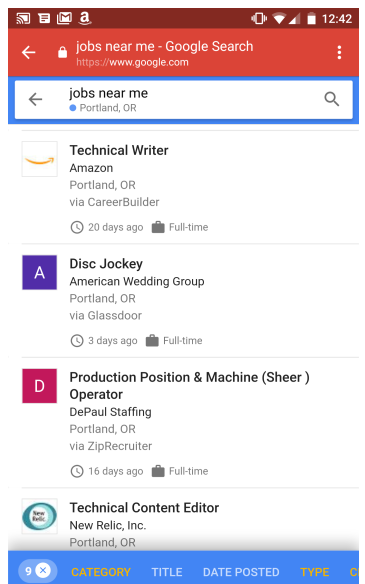Open the Technical Content Editor listing
The width and height of the screenshot is (365, 584).
coord(190,520)
